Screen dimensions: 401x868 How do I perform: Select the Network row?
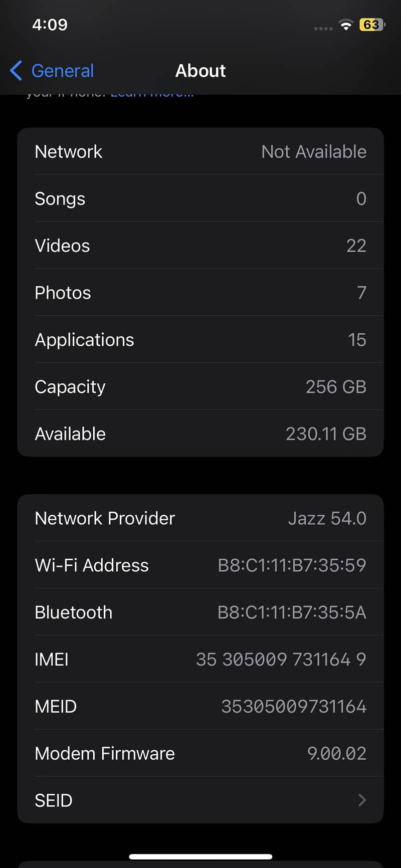200,151
